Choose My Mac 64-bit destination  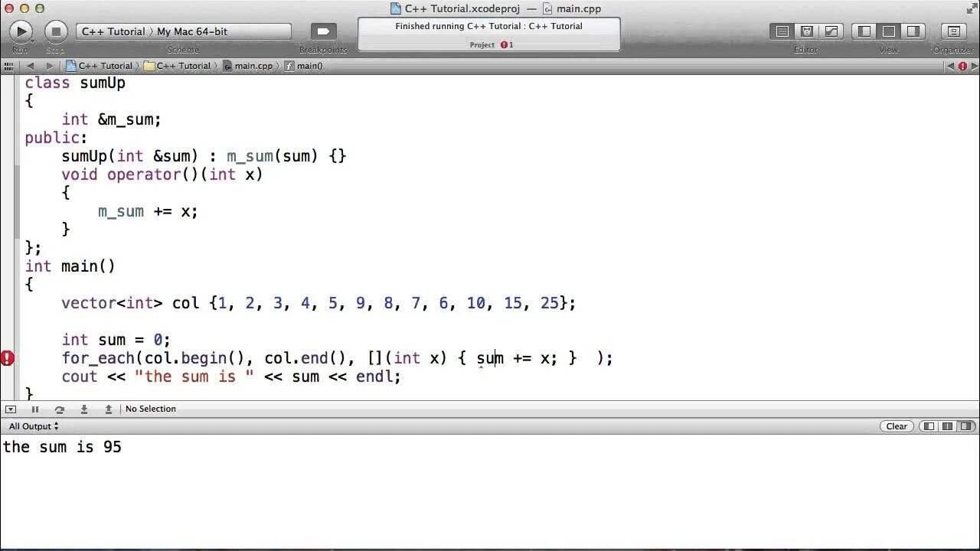pyautogui.click(x=192, y=31)
